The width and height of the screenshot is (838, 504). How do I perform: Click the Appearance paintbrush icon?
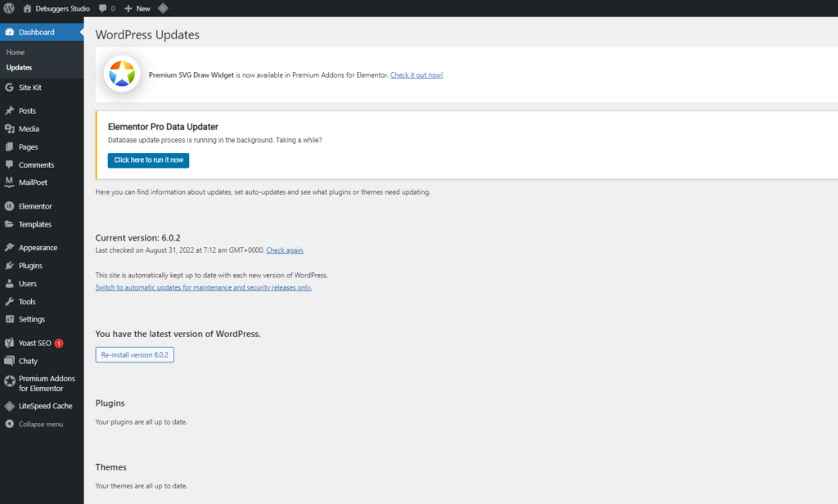tap(10, 247)
